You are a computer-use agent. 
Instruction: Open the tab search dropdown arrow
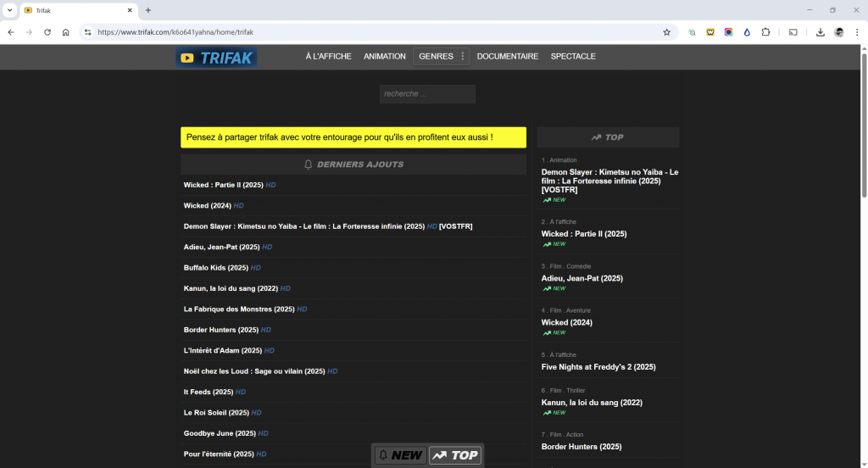[8, 10]
